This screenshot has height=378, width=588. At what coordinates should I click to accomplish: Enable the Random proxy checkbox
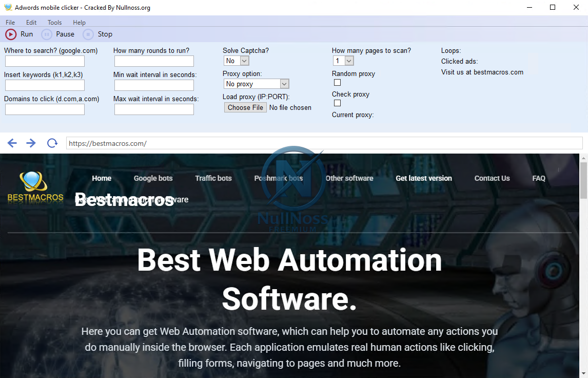[337, 83]
